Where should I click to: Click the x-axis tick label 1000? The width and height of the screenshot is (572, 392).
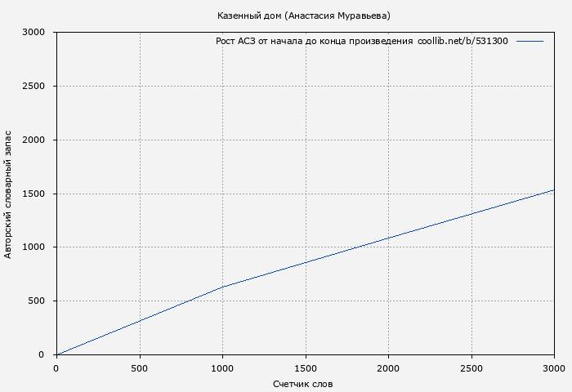[222, 369]
